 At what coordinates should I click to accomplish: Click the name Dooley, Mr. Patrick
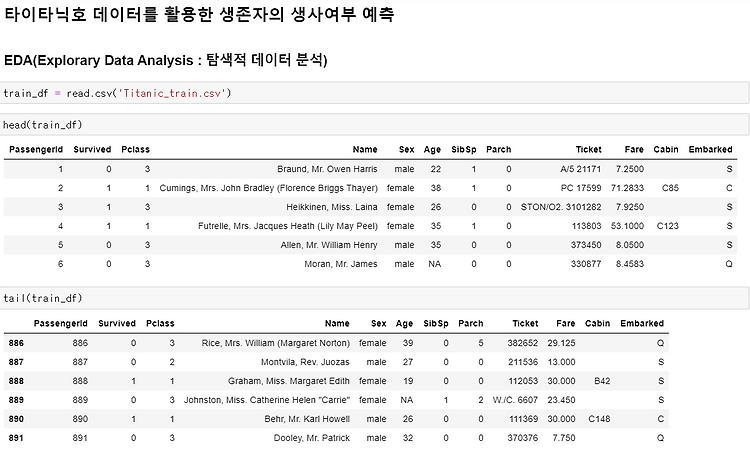[311, 438]
